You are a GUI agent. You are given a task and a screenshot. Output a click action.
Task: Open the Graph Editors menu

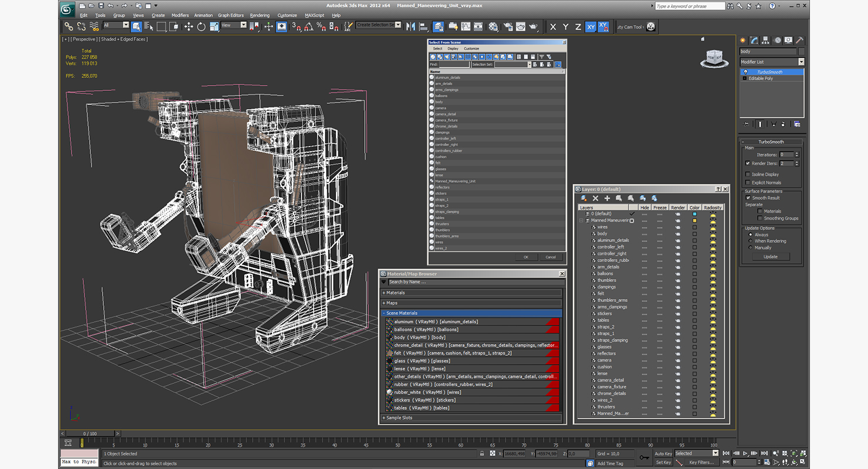[x=230, y=15]
